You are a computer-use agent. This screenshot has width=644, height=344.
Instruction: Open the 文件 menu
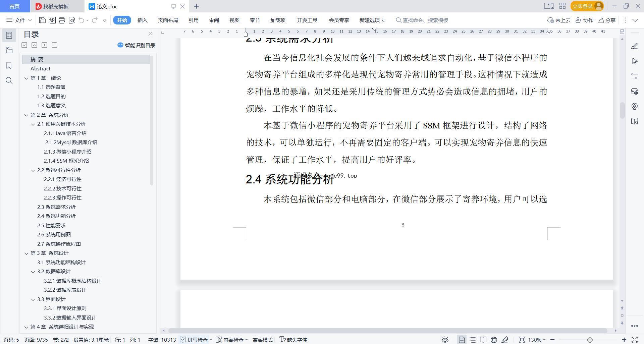pyautogui.click(x=19, y=20)
